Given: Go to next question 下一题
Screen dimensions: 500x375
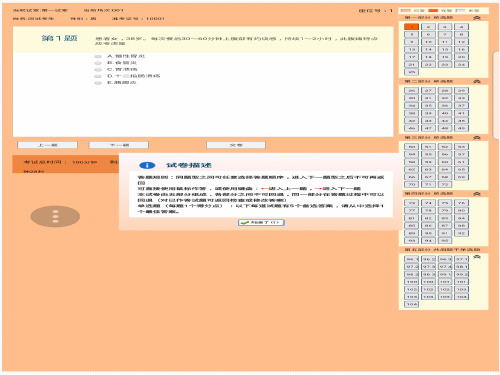Looking at the screenshot, I should tap(119, 145).
